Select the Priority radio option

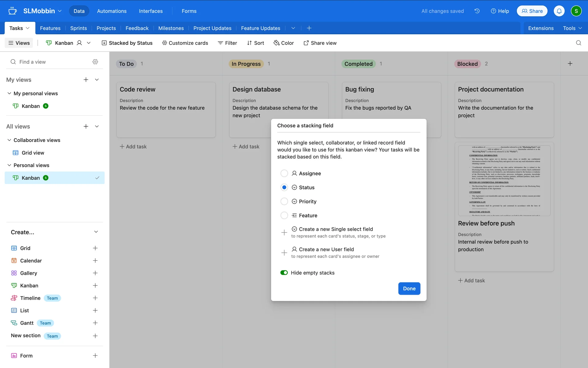coord(284,201)
